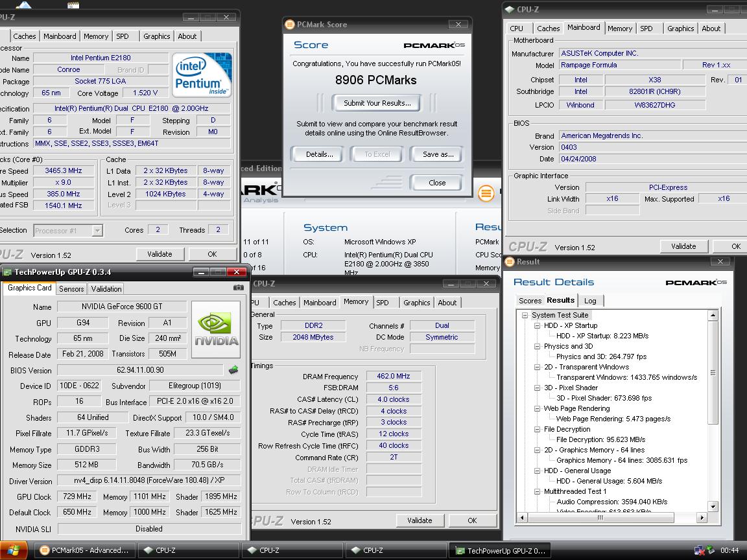Click Transparent Windows: 1433.765 windows/s result

click(x=626, y=378)
